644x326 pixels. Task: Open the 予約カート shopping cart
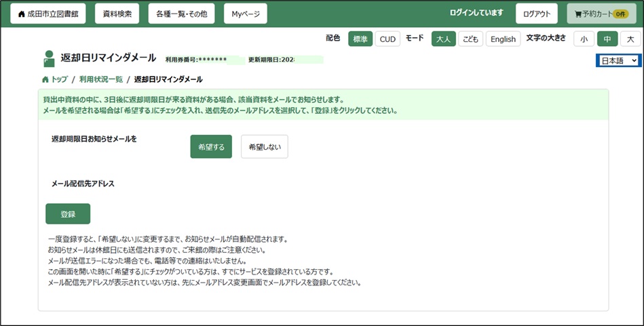click(x=601, y=14)
